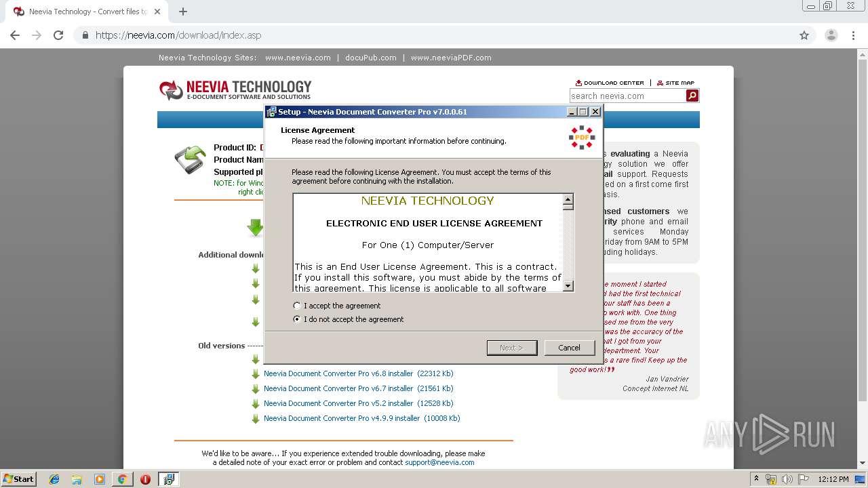The height and width of the screenshot is (488, 868).
Task: Click the drive download icon near Product ID
Action: 190,160
